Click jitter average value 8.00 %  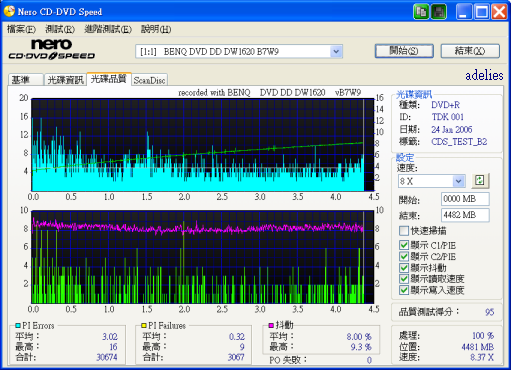(x=359, y=337)
